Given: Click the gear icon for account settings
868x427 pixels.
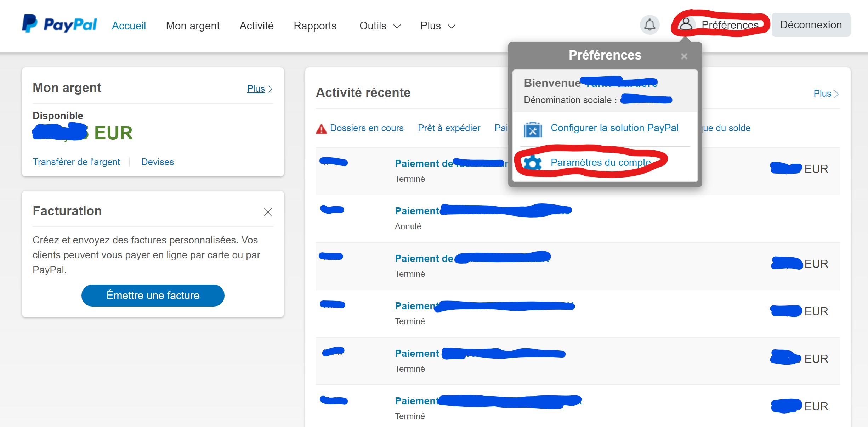Looking at the screenshot, I should coord(533,163).
